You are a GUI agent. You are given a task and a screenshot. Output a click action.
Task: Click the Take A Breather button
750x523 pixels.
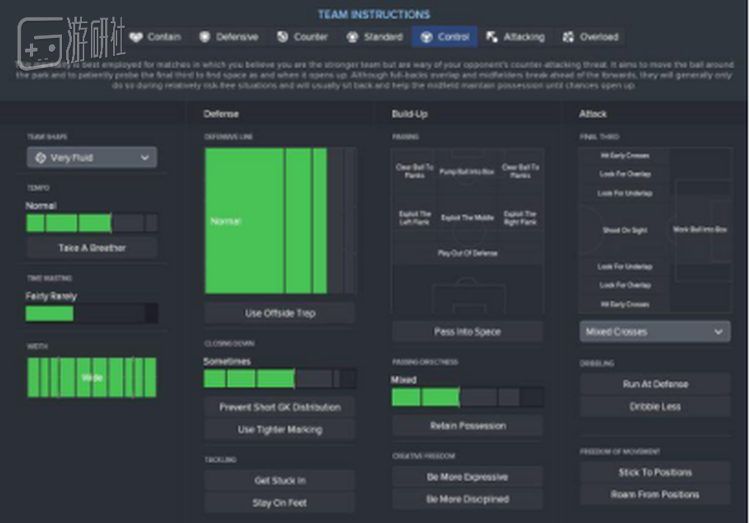pos(92,247)
